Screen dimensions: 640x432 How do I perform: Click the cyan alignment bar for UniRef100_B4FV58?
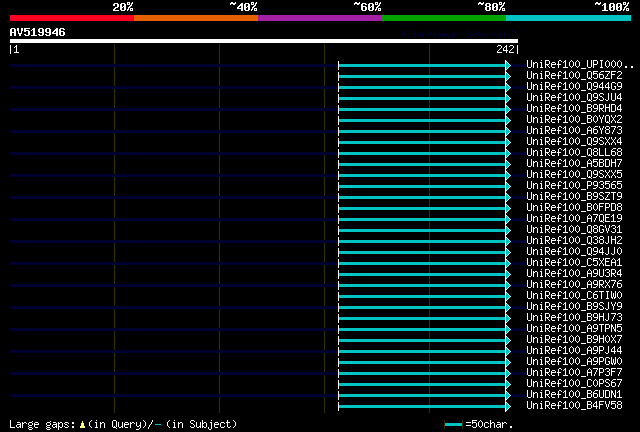pos(422,407)
